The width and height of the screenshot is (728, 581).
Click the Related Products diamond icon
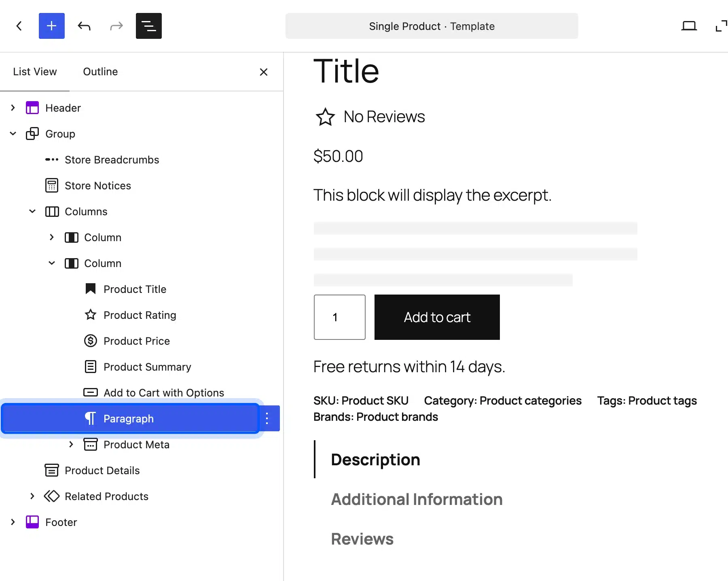(x=52, y=496)
